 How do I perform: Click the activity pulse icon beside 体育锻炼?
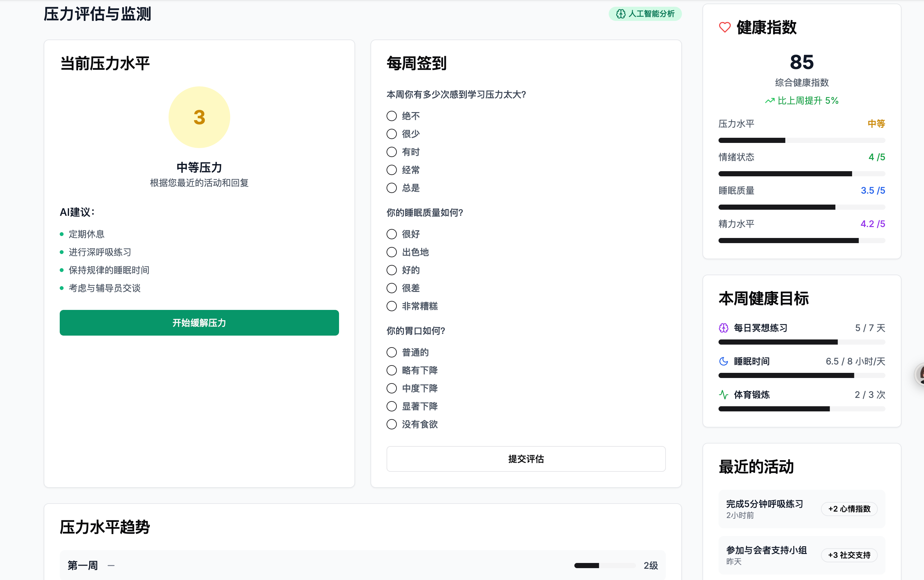point(723,395)
